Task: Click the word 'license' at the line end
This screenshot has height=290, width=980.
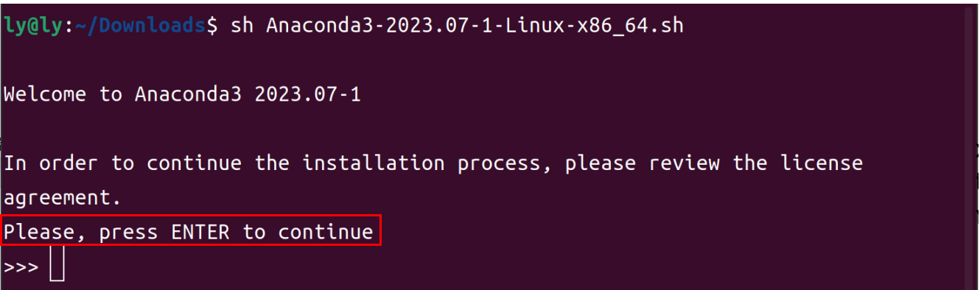Action: point(821,163)
